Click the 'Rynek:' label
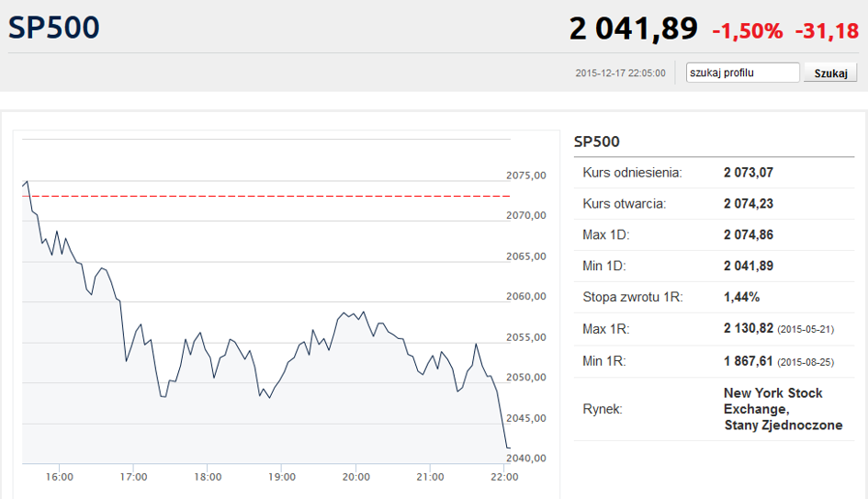This screenshot has width=868, height=499. coord(603,409)
